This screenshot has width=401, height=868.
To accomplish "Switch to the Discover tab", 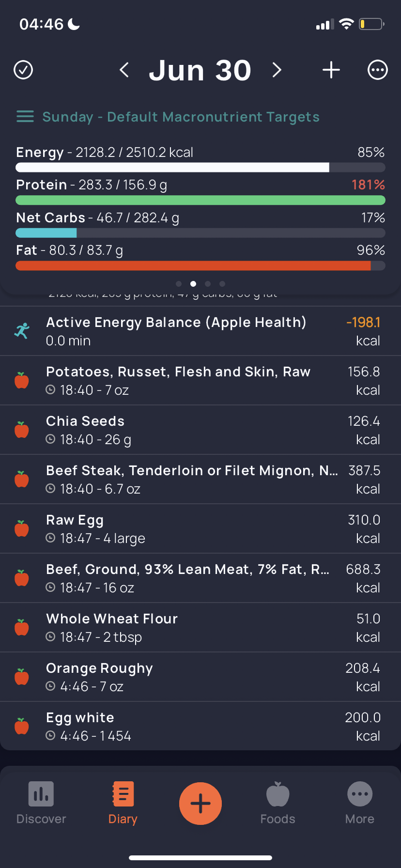I will (41, 803).
